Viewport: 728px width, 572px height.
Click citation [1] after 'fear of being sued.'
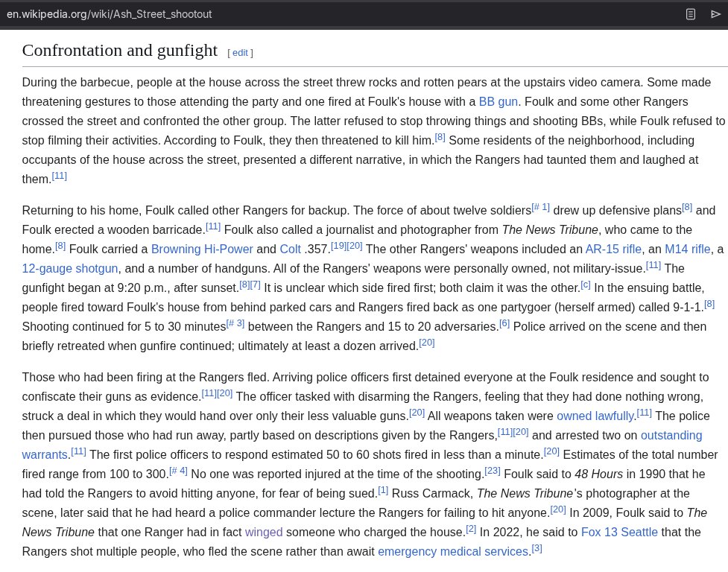pos(383,490)
